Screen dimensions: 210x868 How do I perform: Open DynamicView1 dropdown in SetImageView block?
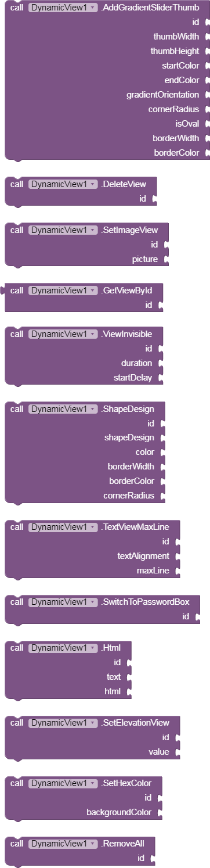point(63,229)
